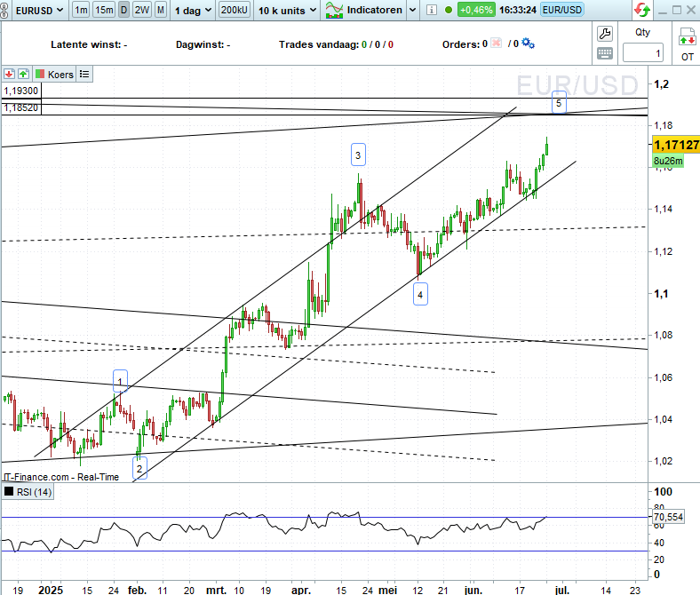Click 'Dagwinst: -' text
Screen dimensions: 700x595
tap(203, 44)
